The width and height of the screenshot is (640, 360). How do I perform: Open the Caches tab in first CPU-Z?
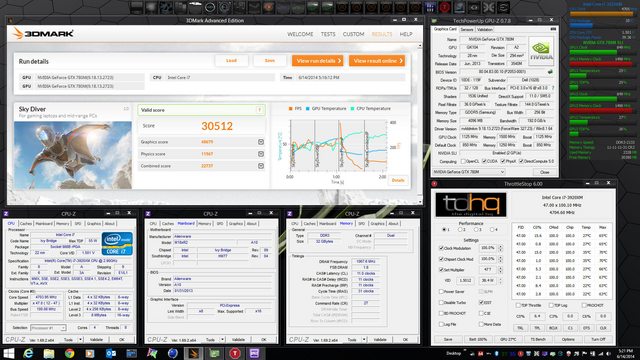coord(26,224)
